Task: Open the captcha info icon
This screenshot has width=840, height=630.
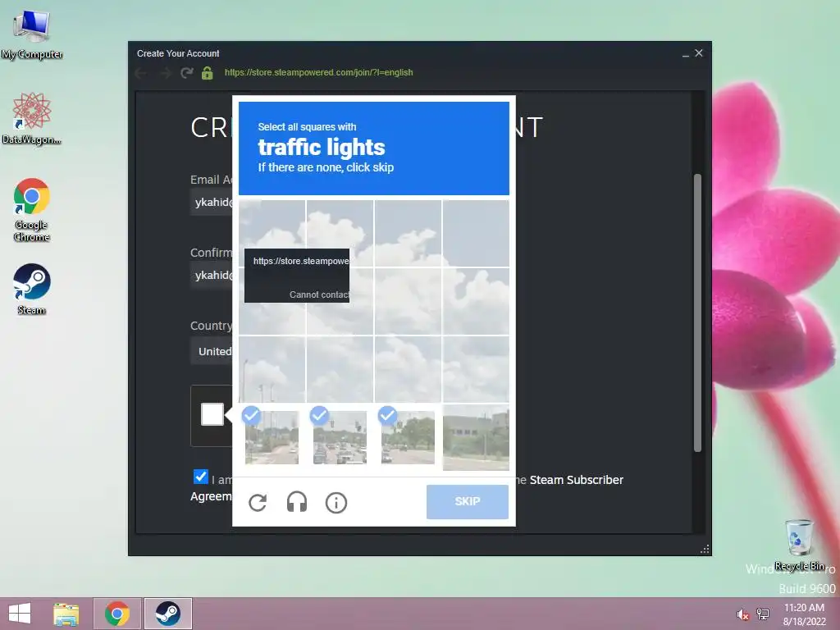Action: pyautogui.click(x=336, y=503)
